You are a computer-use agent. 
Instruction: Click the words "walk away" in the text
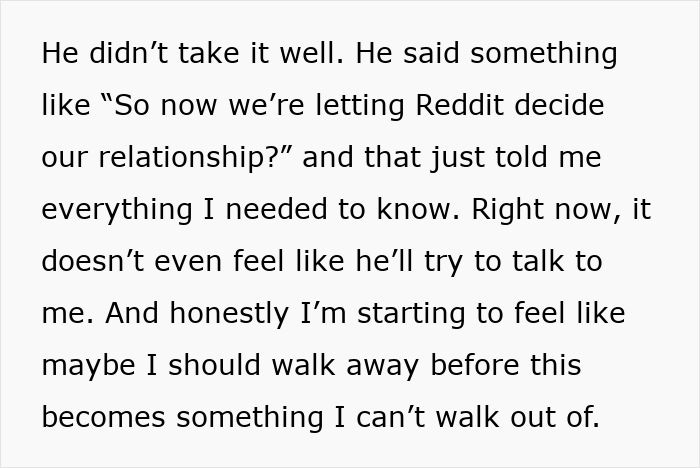pos(345,366)
